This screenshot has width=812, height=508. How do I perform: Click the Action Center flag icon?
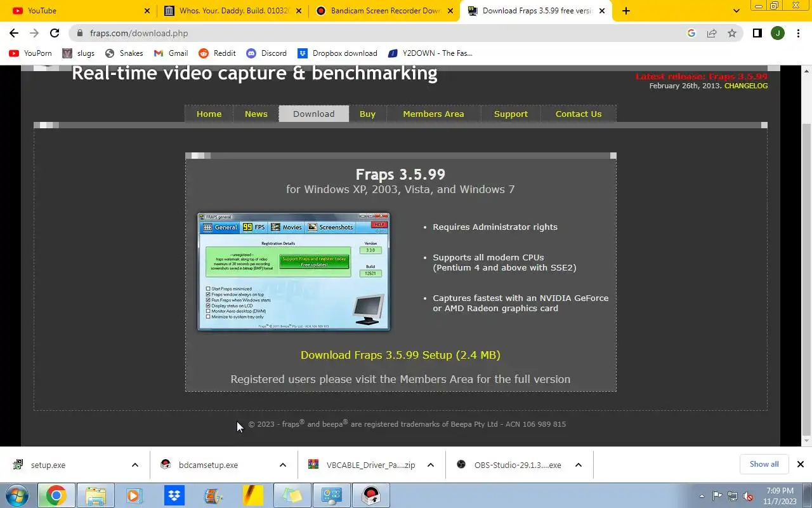(x=717, y=496)
